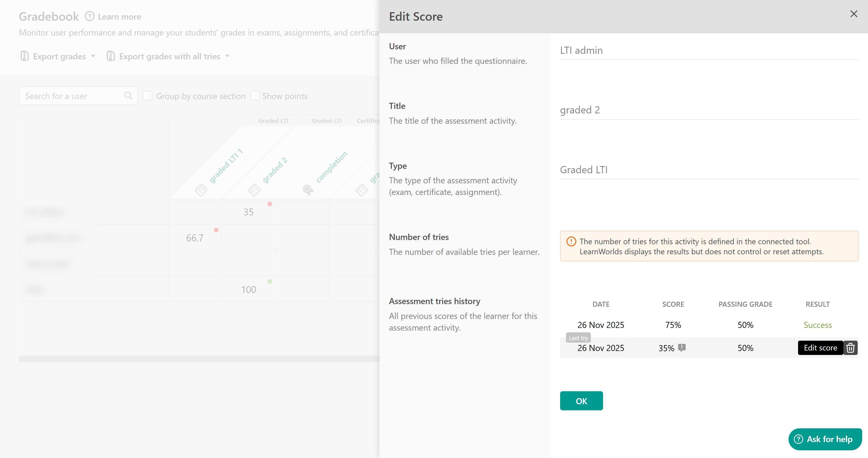The width and height of the screenshot is (868, 458).
Task: Select the 100 score cell
Action: 248,289
